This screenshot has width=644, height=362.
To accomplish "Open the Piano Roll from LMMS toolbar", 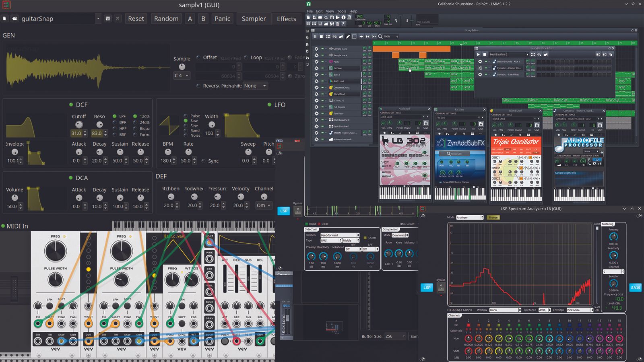I will coord(320,24).
